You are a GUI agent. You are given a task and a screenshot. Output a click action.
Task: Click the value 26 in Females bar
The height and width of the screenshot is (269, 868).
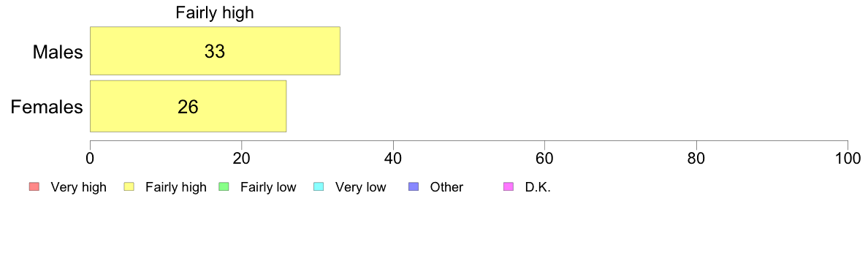point(189,107)
